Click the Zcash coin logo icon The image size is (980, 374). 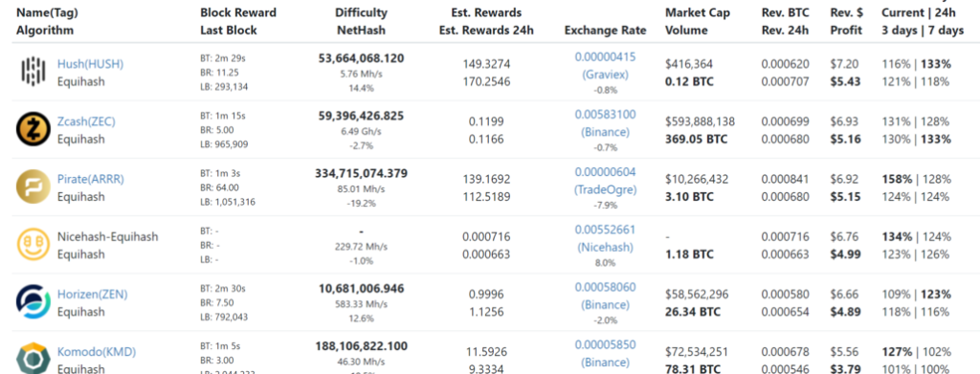pyautogui.click(x=33, y=129)
